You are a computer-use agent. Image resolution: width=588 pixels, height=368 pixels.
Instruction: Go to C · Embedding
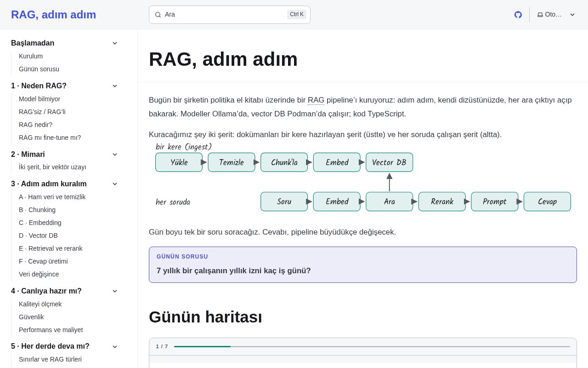(40, 223)
